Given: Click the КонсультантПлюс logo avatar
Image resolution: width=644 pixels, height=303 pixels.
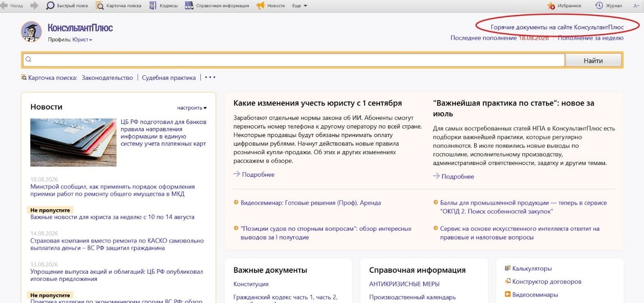Looking at the screenshot, I should pyautogui.click(x=31, y=32).
